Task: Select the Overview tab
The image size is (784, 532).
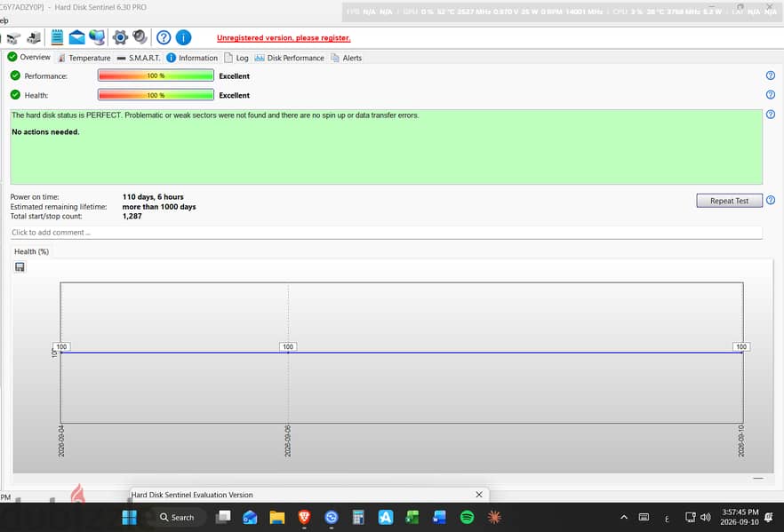Action: click(29, 58)
